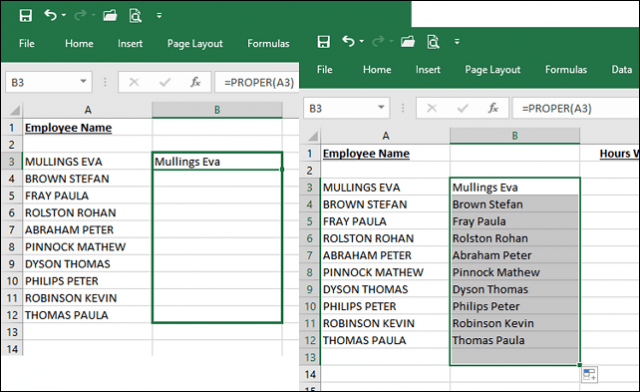
Task: Click Brown Stefan cell in right sheet
Action: pos(515,205)
